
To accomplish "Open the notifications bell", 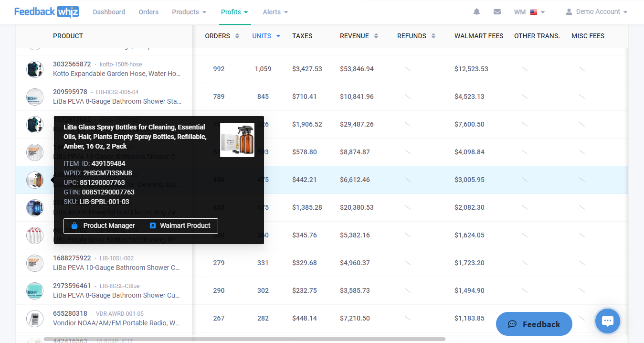I will [x=476, y=12].
